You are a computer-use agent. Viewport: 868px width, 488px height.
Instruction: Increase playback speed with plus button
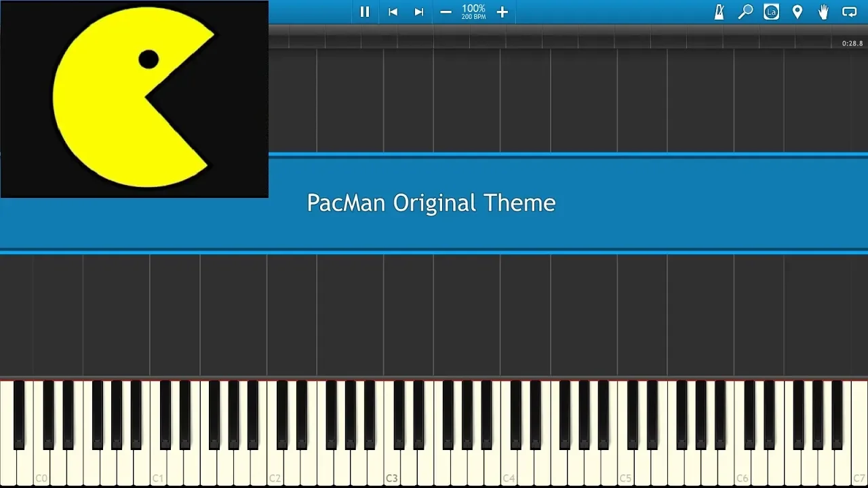502,12
